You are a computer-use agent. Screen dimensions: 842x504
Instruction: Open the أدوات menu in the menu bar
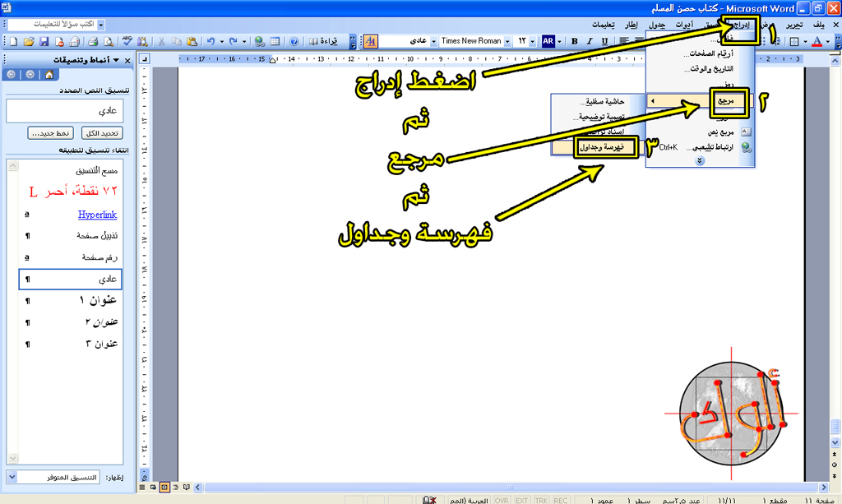pyautogui.click(x=682, y=25)
